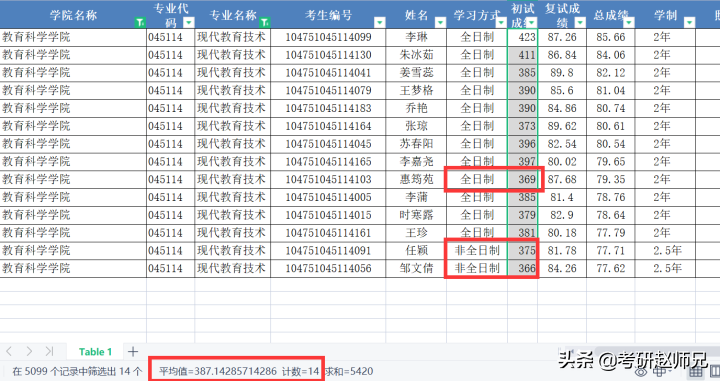720x381 pixels.
Task: Select the cell with name 任颖
Action: tap(416, 251)
